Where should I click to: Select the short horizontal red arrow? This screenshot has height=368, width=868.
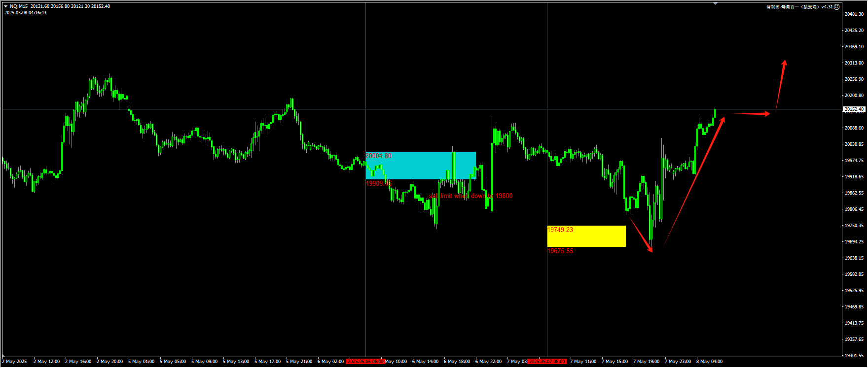click(750, 114)
